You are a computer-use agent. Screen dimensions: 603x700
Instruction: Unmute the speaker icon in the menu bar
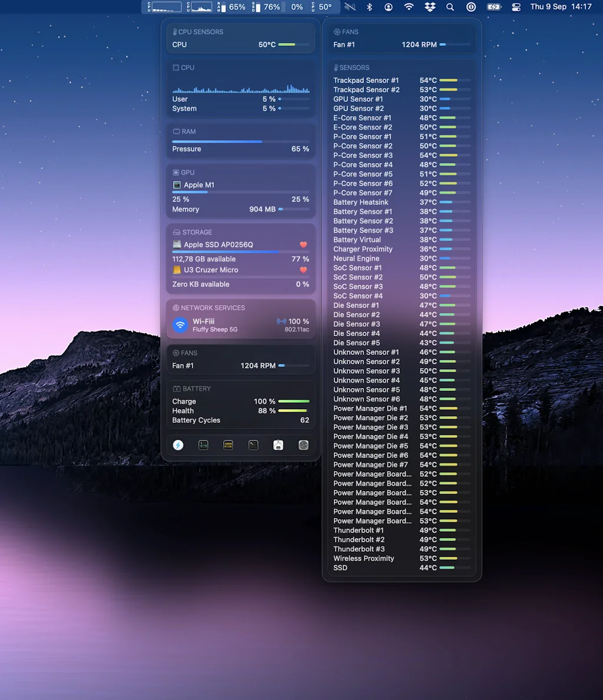pyautogui.click(x=350, y=7)
